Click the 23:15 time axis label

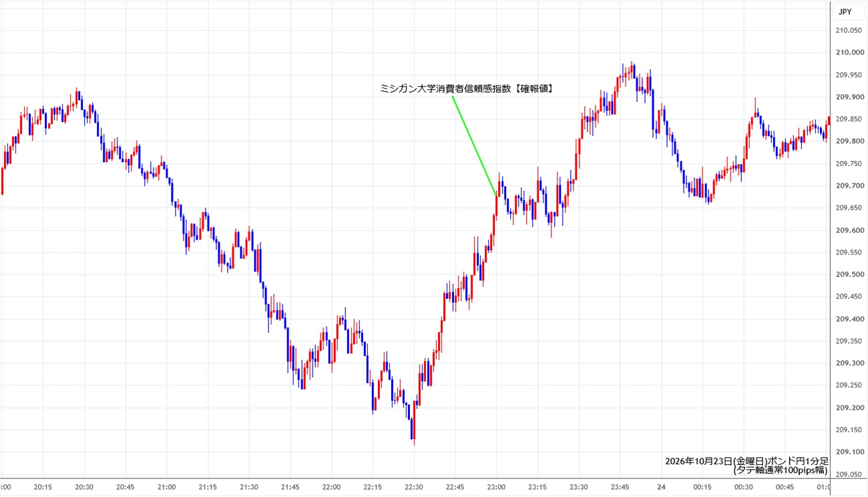pyautogui.click(x=537, y=488)
